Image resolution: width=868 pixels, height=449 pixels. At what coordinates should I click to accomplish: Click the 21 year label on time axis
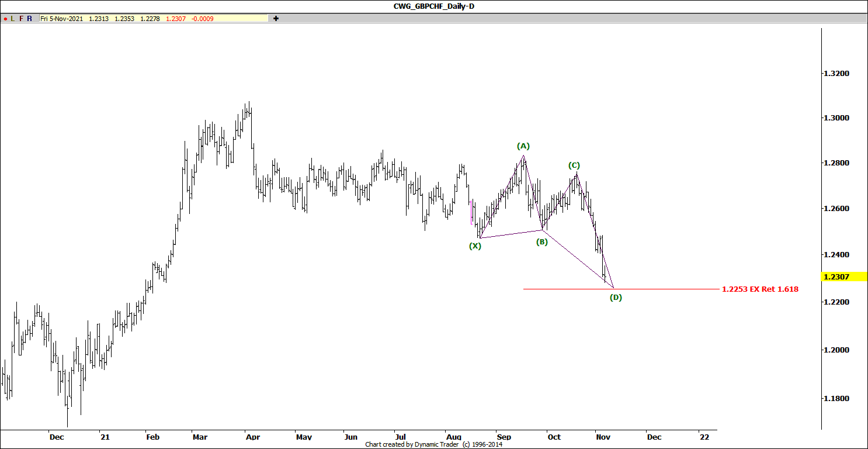coord(105,437)
